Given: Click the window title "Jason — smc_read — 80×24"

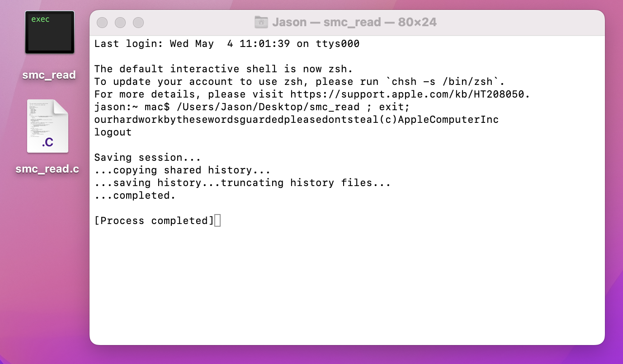Looking at the screenshot, I should [x=354, y=22].
